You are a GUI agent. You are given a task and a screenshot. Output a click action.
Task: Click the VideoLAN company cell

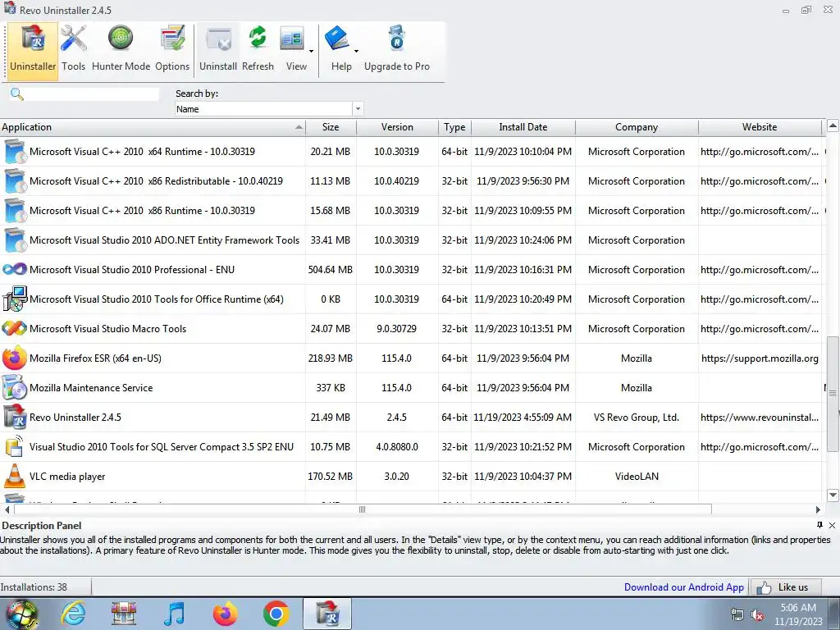click(637, 477)
